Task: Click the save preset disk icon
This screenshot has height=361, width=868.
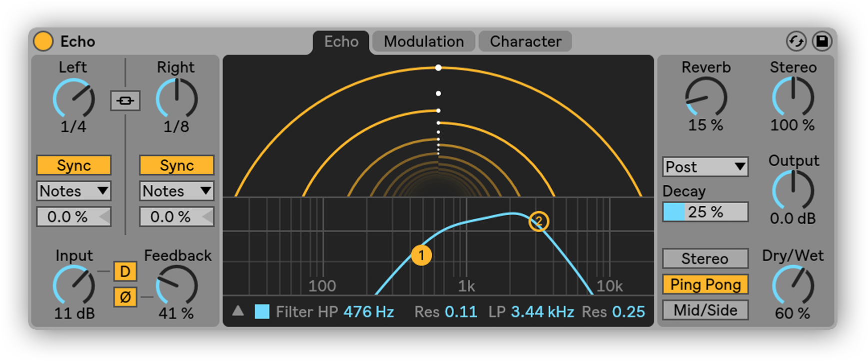Action: [822, 41]
